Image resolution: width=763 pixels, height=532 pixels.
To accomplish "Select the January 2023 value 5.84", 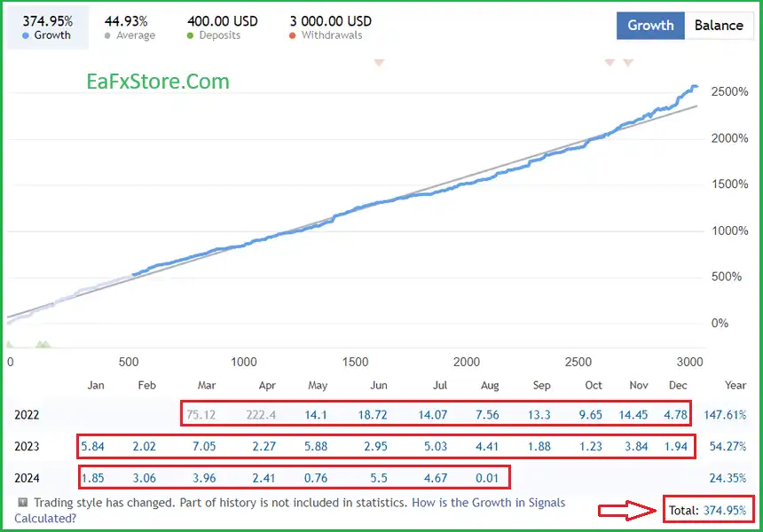I will pyautogui.click(x=93, y=446).
